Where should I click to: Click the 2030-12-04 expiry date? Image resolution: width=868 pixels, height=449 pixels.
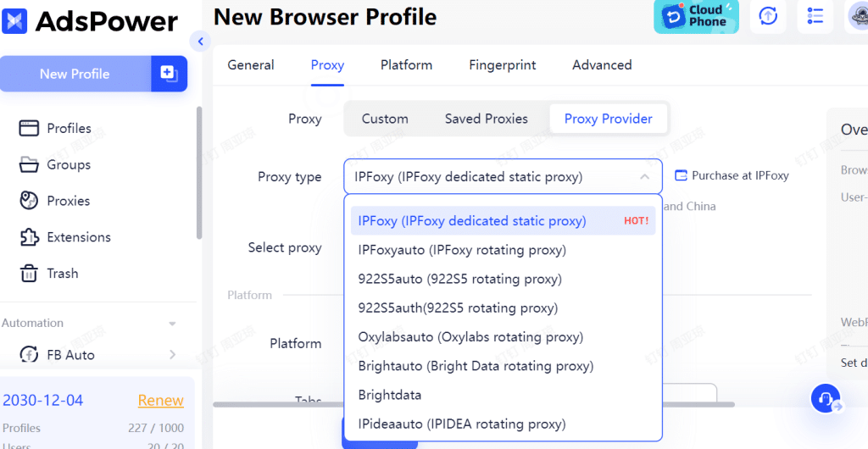click(x=42, y=401)
